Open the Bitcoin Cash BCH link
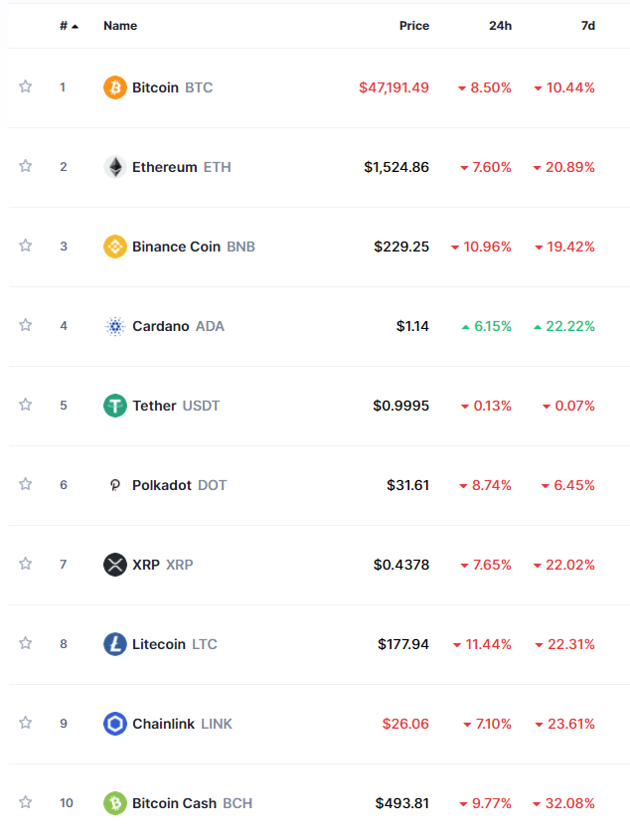This screenshot has height=840, width=630. pyautogui.click(x=192, y=803)
